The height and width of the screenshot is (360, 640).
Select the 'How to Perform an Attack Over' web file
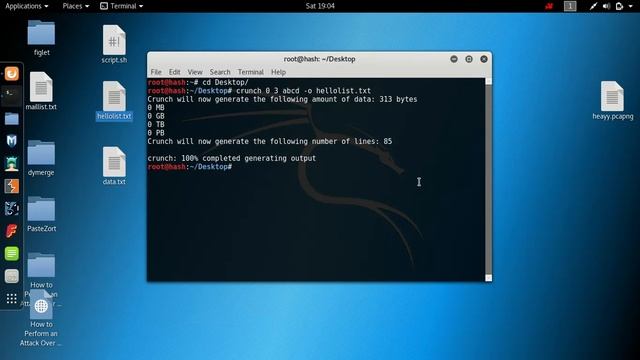41,305
